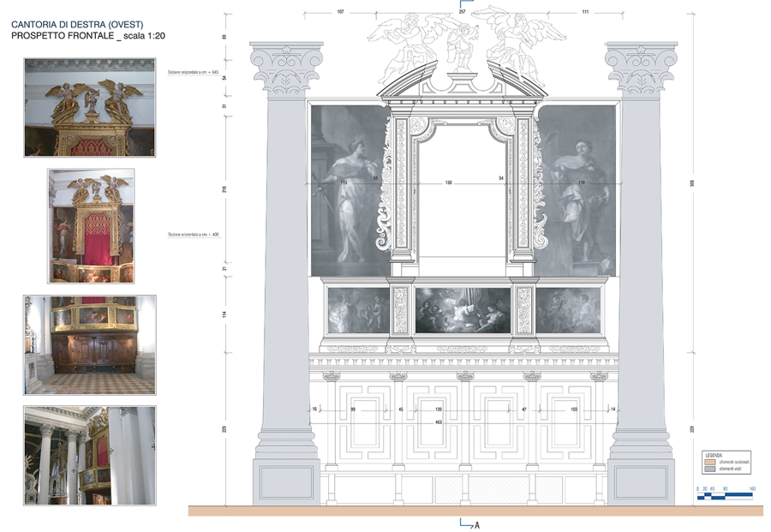This screenshot has height=532, width=771.
Task: Click the top dimension value "257"
Action: pyautogui.click(x=463, y=12)
